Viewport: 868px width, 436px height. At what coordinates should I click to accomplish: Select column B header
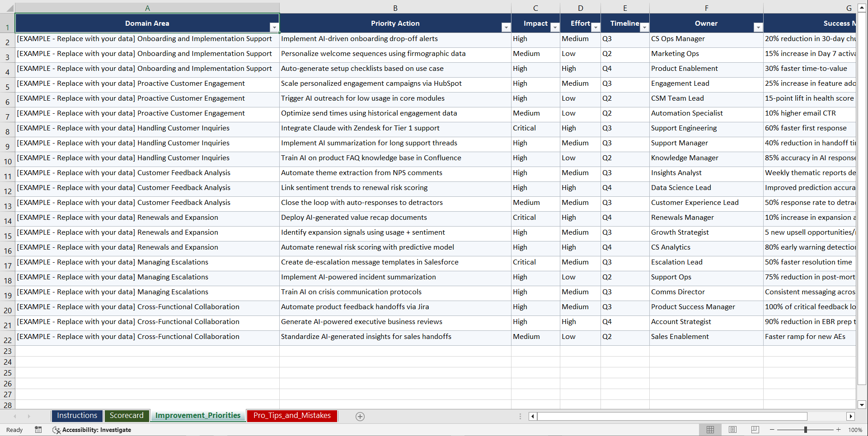[x=395, y=8]
